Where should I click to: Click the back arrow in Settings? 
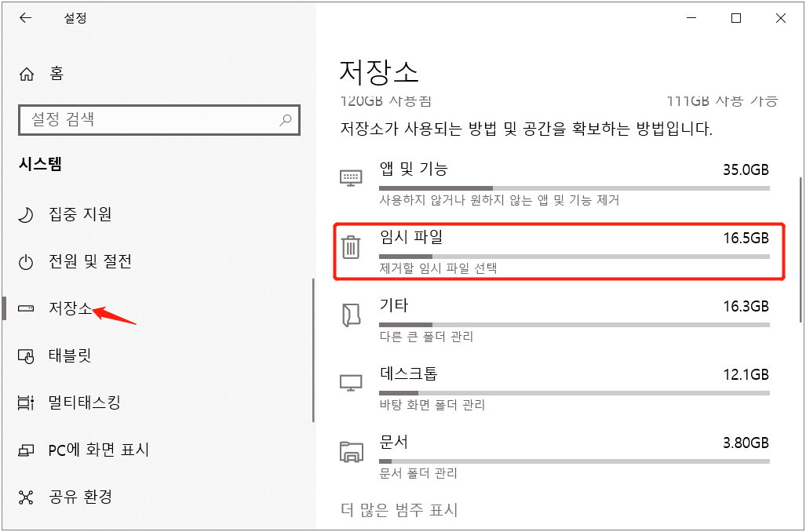tap(24, 17)
